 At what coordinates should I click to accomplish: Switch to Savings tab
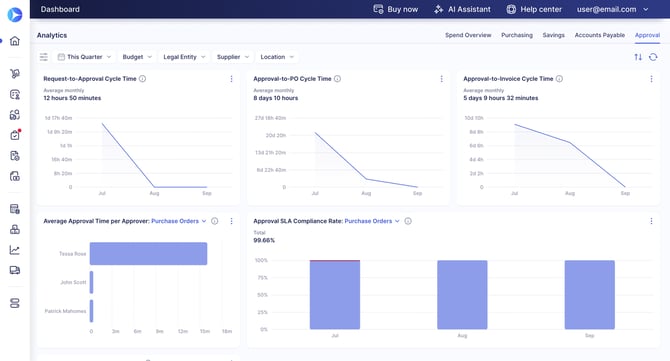click(x=553, y=35)
